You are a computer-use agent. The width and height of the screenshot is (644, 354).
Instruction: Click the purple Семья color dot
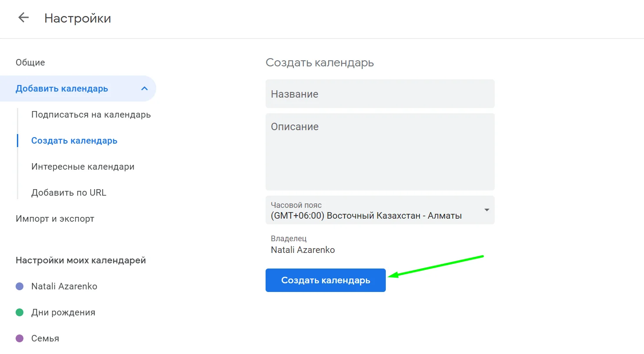20,338
